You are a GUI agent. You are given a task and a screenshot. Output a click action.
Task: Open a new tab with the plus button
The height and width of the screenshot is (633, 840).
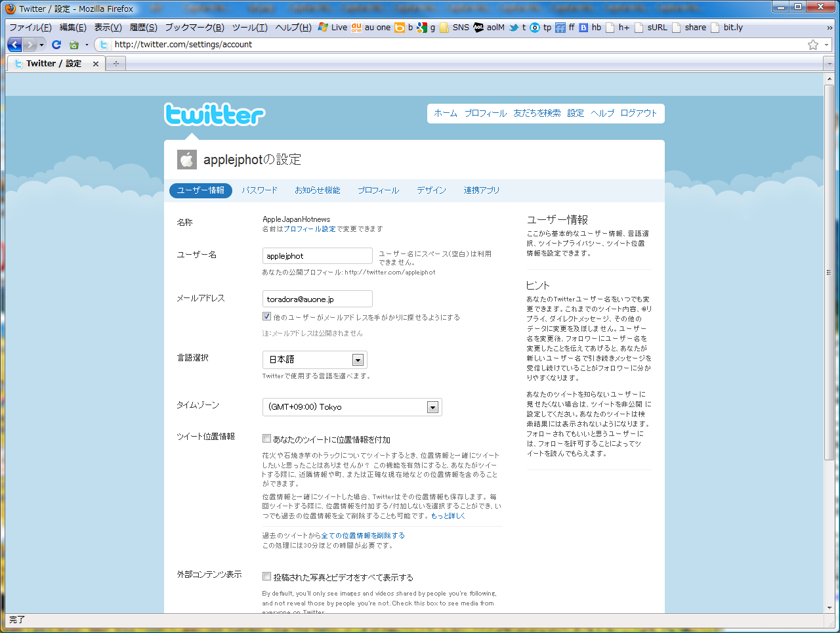point(115,64)
